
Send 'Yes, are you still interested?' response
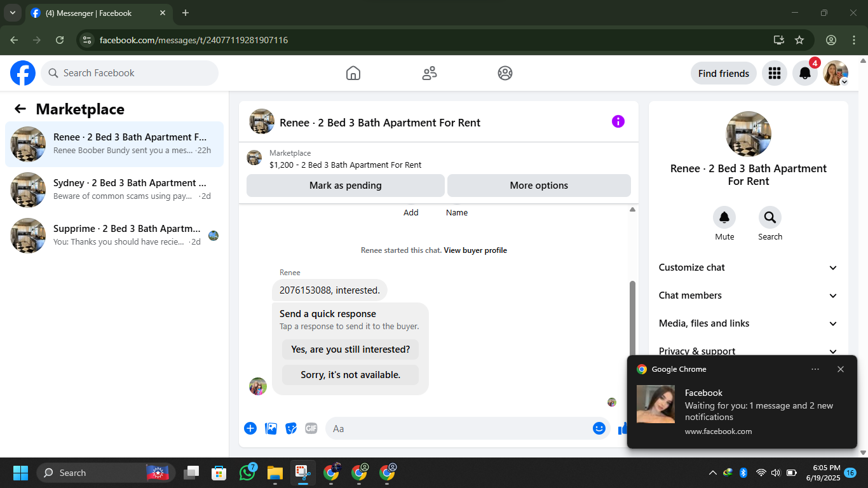(351, 349)
